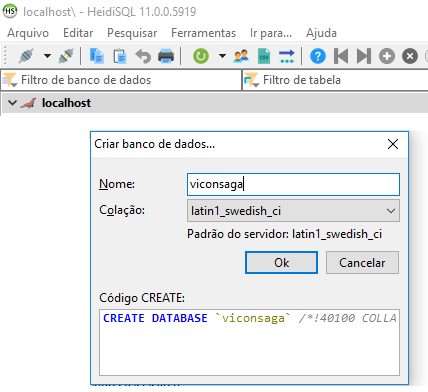Open the Refresh dropdown arrow
The width and height of the screenshot is (428, 392).
(222, 56)
